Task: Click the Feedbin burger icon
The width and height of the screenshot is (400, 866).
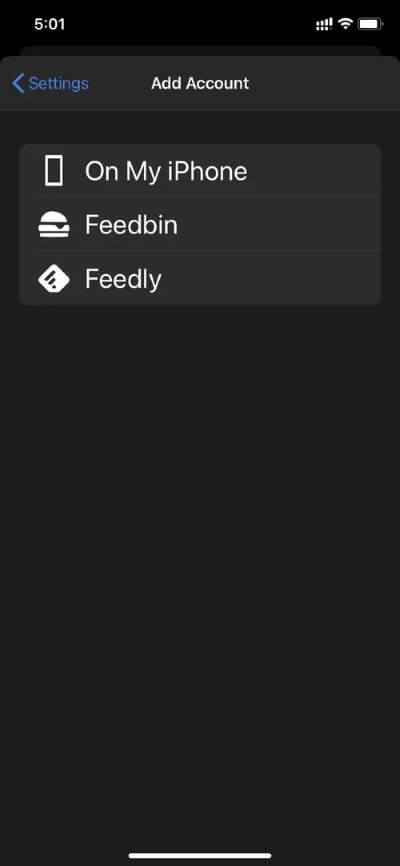Action: 54,225
